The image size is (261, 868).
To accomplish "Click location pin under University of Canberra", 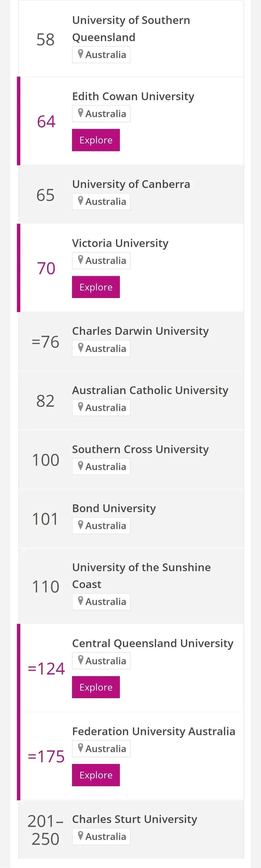I will pyautogui.click(x=80, y=201).
